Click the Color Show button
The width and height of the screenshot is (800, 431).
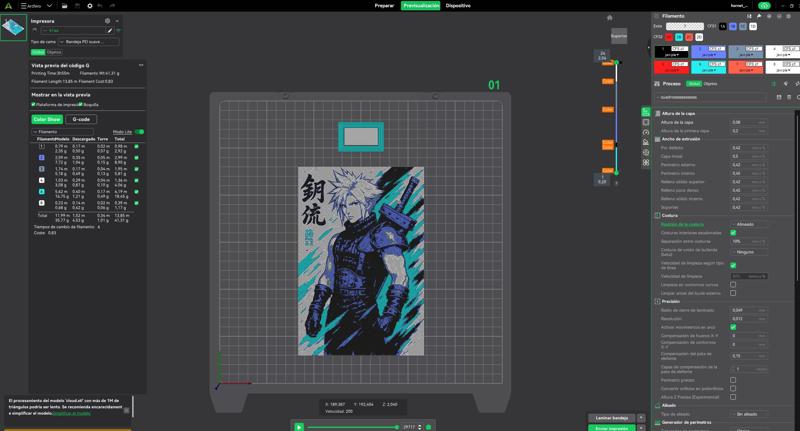point(47,119)
